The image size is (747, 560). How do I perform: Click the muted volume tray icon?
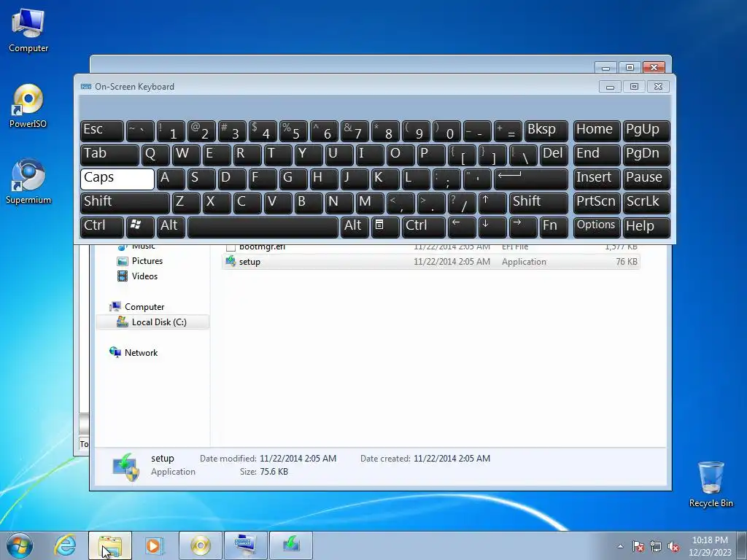pos(673,546)
